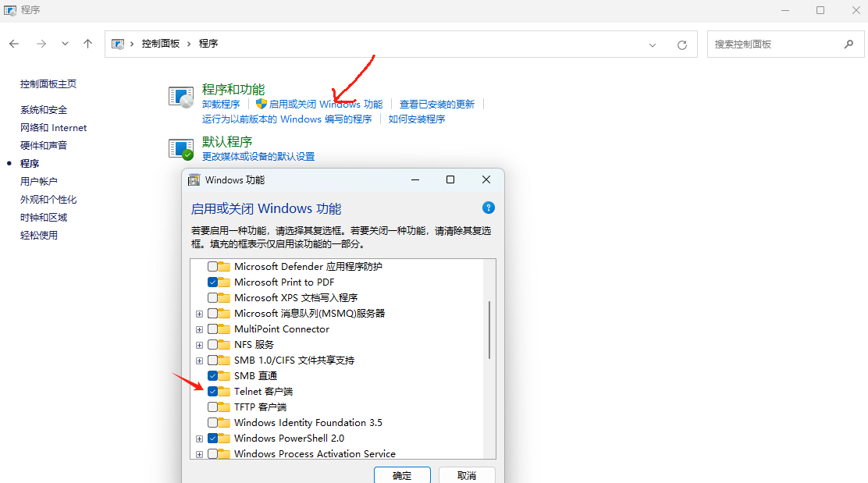The height and width of the screenshot is (483, 868).
Task: Click 如何安装程序 link
Action: tap(417, 119)
